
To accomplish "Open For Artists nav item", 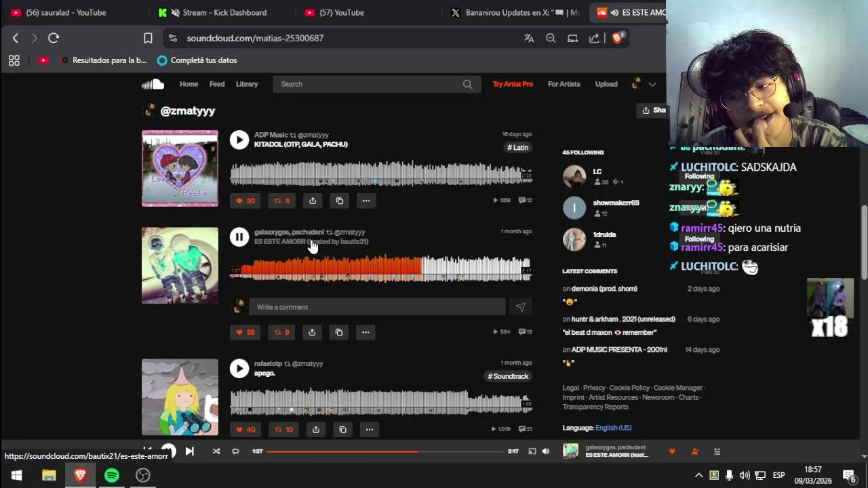I will tap(564, 84).
